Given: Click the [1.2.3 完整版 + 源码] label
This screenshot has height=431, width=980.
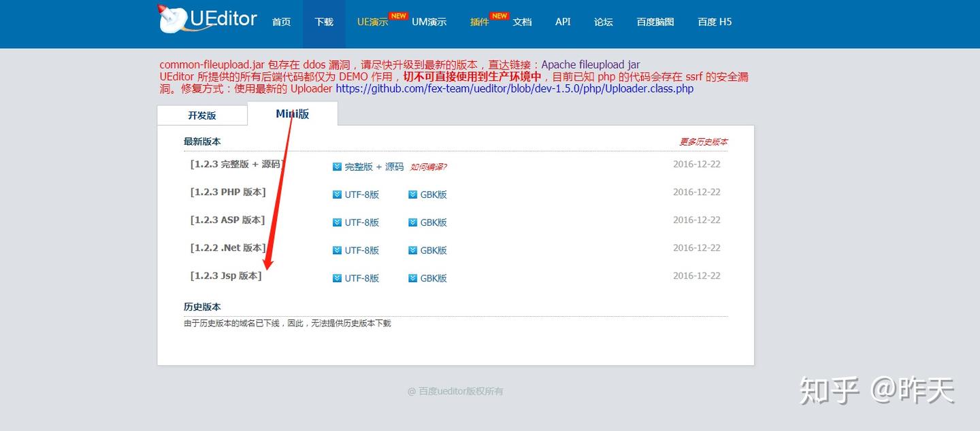Looking at the screenshot, I should [x=237, y=164].
